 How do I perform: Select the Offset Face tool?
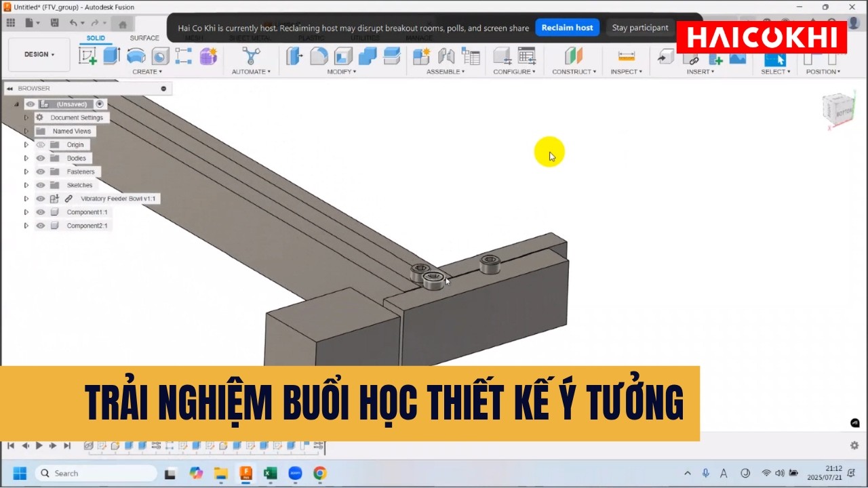[392, 56]
